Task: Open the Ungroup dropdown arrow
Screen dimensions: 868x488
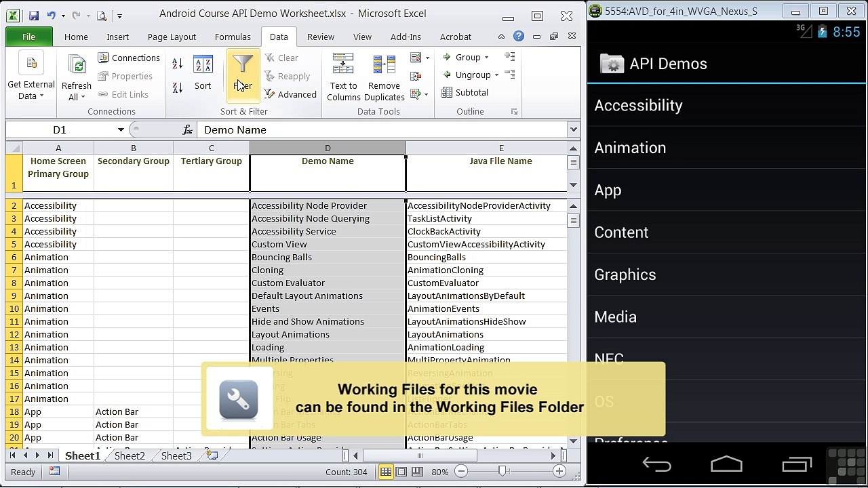Action: coord(496,75)
